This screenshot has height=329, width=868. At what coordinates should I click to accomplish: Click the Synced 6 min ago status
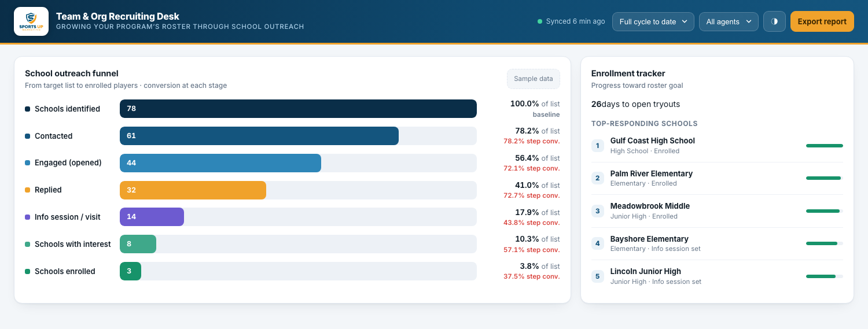tap(571, 21)
